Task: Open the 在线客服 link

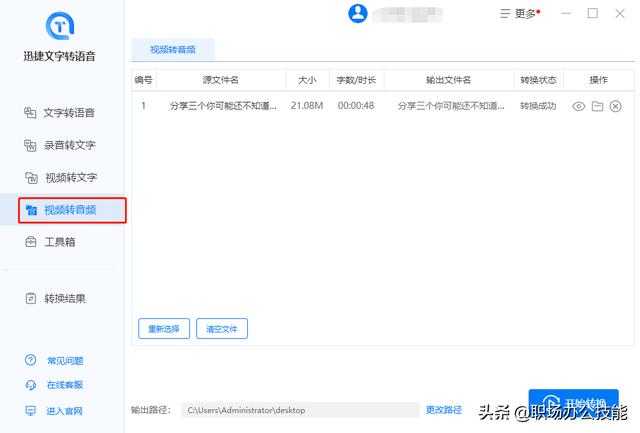Action: [65, 385]
